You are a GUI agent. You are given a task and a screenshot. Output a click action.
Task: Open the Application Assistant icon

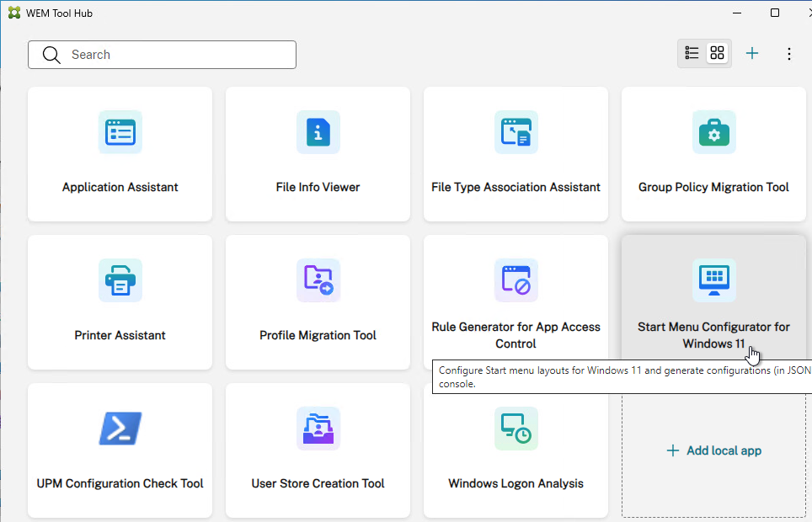pyautogui.click(x=120, y=132)
